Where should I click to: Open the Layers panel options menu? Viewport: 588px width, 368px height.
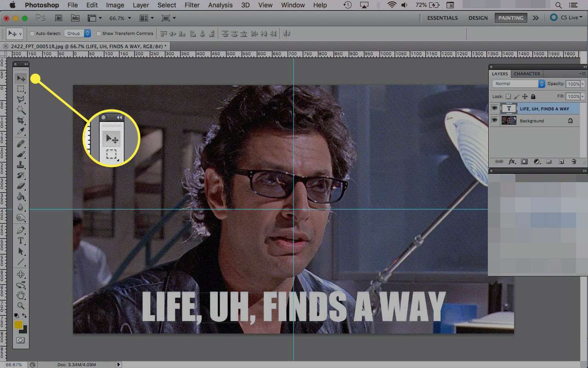582,74
